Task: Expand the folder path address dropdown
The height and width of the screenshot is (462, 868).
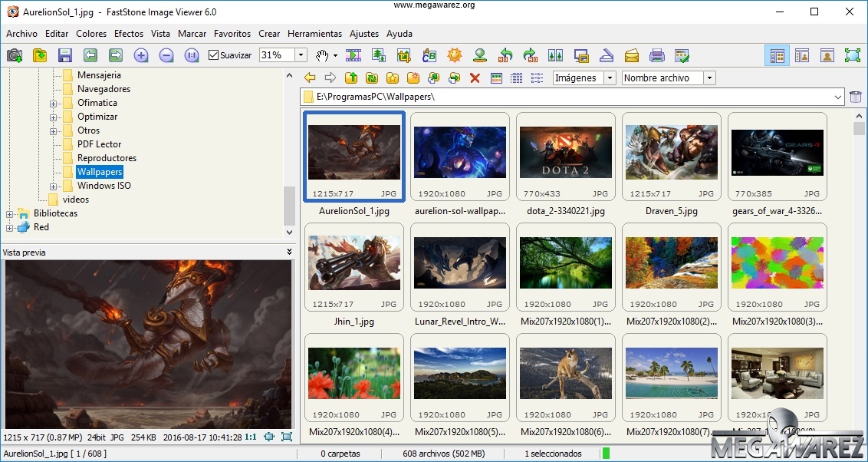Action: click(838, 97)
